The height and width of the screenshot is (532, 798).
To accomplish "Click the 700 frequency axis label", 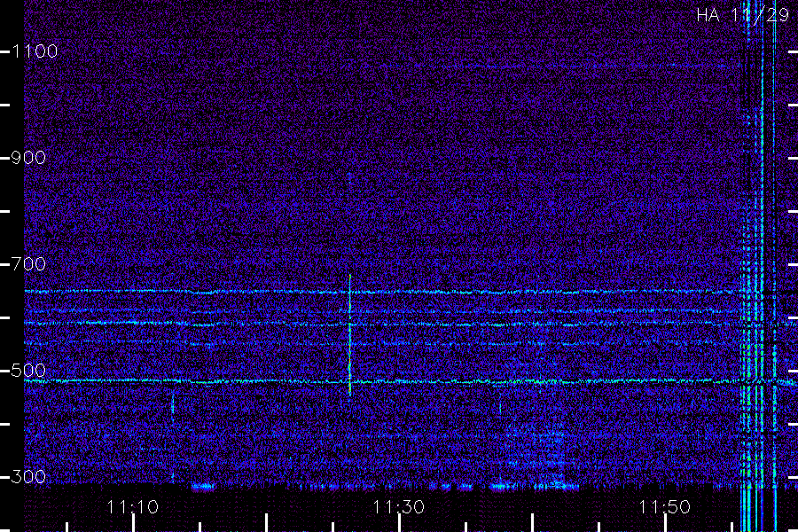I will tap(28, 264).
